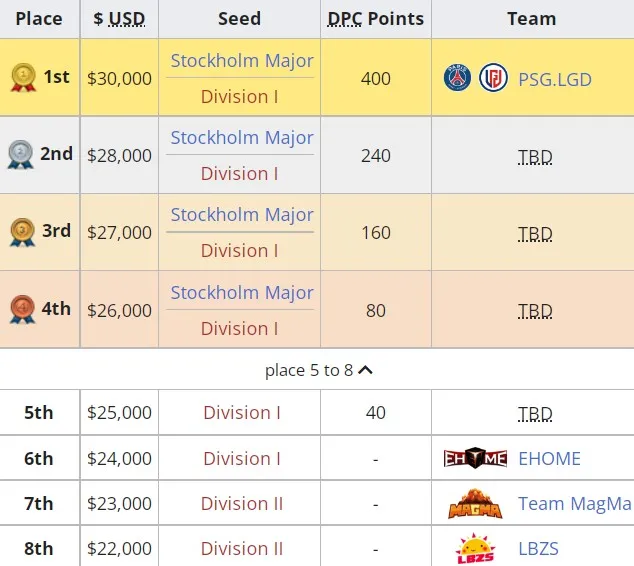Select the LBZS sun logo
This screenshot has width=634, height=566.
point(475,549)
